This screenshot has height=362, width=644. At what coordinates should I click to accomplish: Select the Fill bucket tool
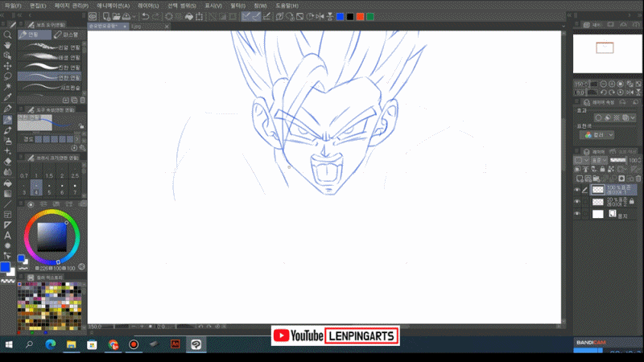point(7,183)
